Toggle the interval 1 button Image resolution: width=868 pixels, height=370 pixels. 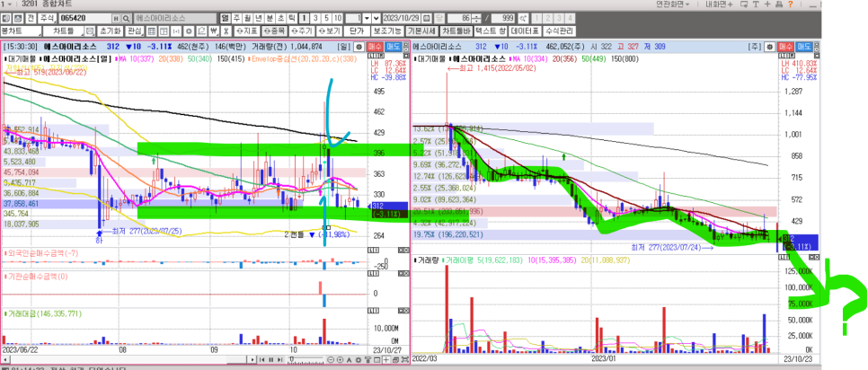click(304, 18)
